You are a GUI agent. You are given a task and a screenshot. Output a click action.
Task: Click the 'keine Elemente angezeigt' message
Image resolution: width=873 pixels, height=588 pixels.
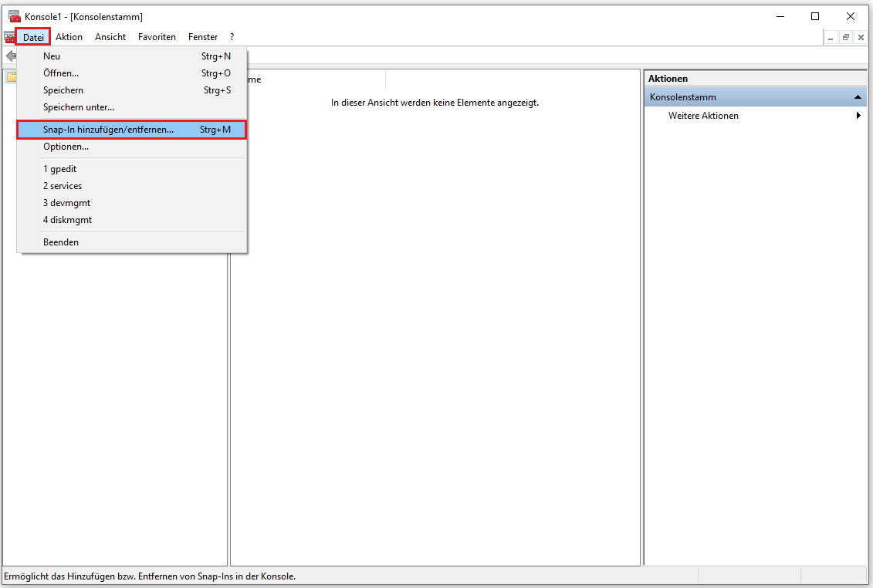(x=435, y=103)
